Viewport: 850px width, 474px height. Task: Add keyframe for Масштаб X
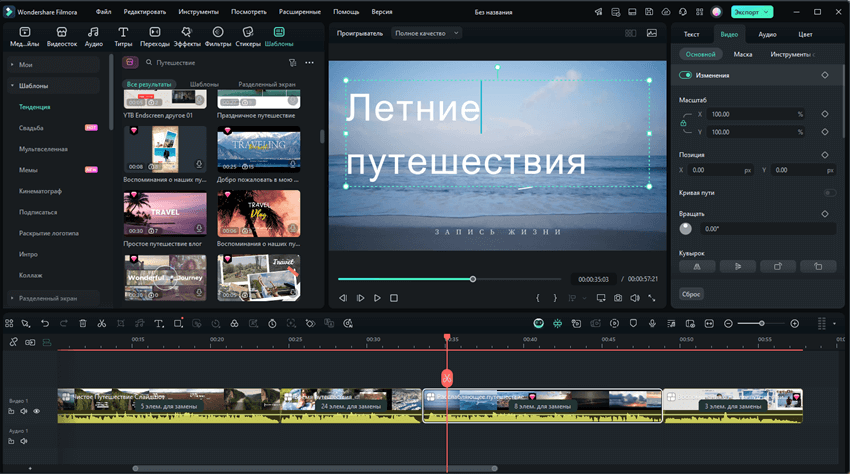click(x=825, y=114)
